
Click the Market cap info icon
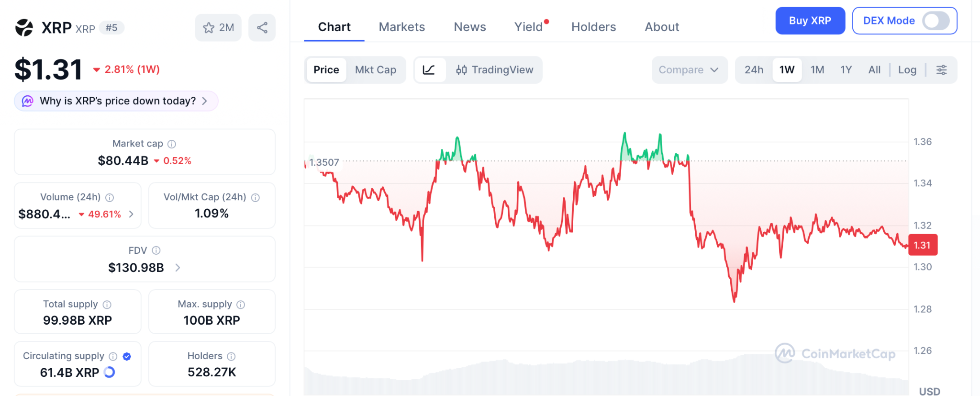point(172,144)
